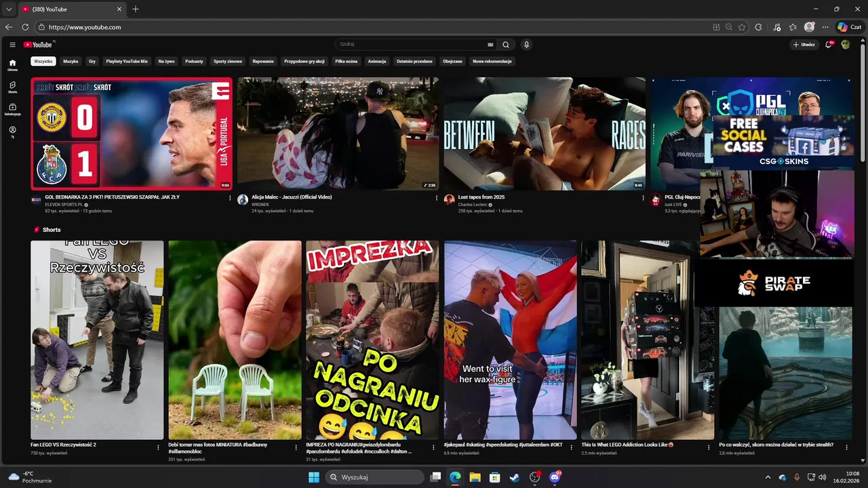Viewport: 868px width, 488px height.
Task: Click the YouTube search magnifier button
Action: [x=506, y=45]
